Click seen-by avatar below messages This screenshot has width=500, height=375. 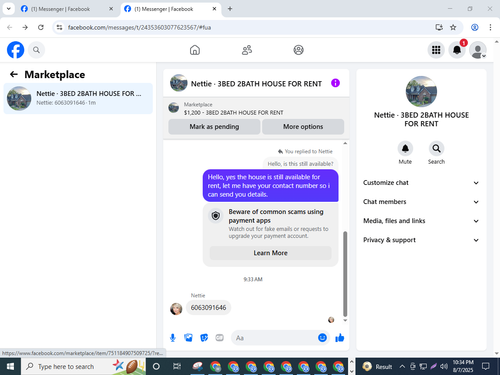coord(331,320)
